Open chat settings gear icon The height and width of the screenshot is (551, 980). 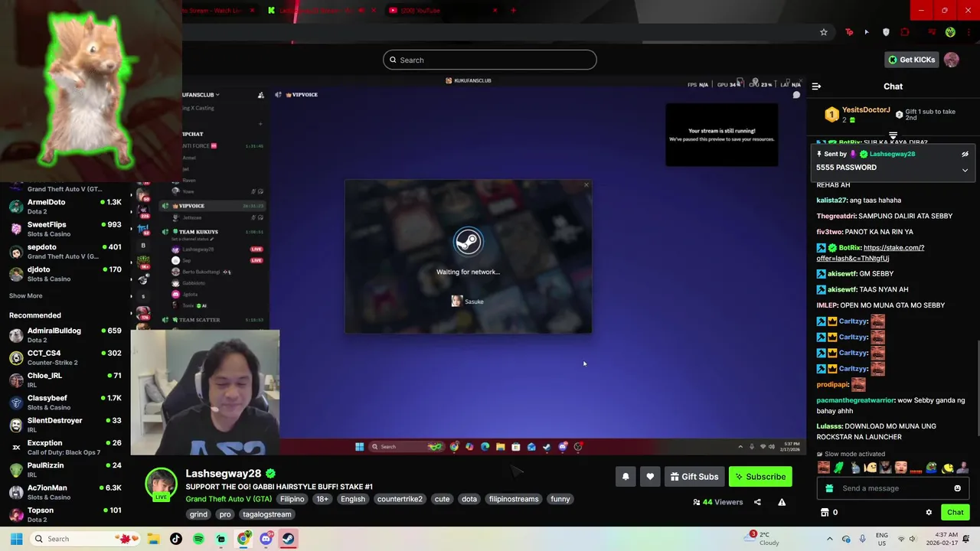(x=929, y=513)
